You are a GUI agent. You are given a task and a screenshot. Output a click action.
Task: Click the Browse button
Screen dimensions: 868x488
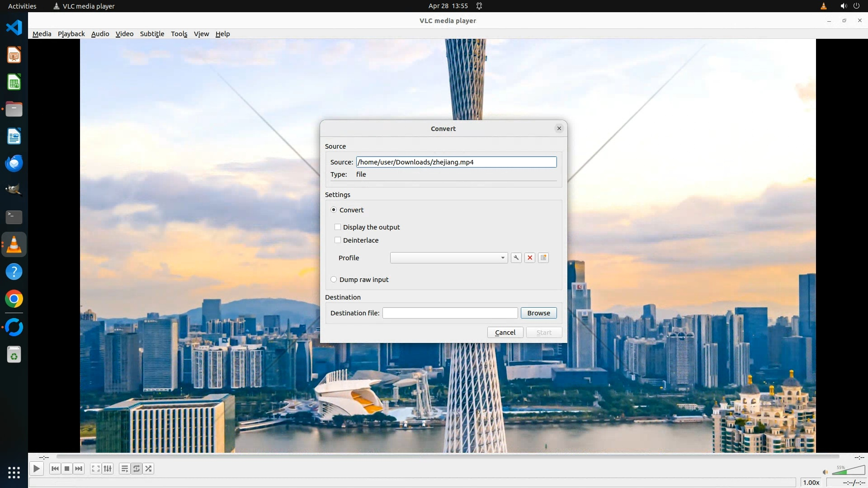538,313
